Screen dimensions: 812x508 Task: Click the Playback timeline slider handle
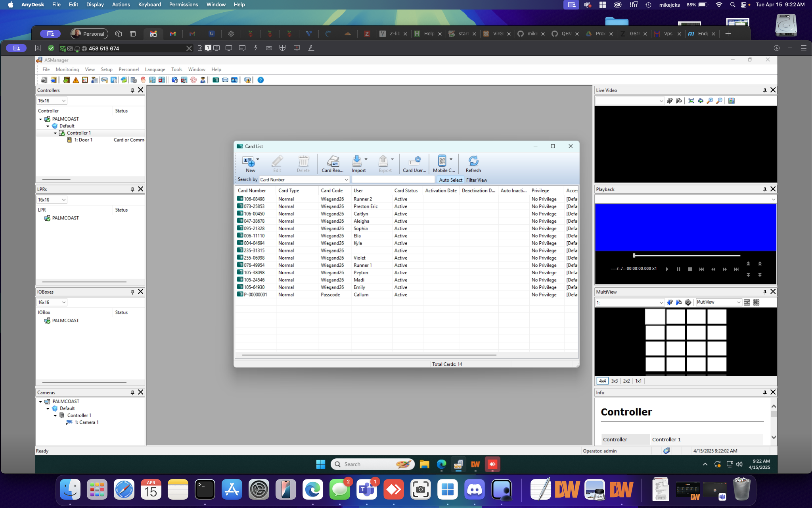pyautogui.click(x=634, y=255)
